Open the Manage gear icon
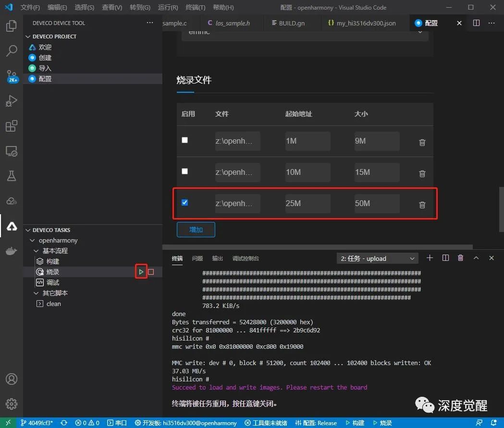 point(12,404)
